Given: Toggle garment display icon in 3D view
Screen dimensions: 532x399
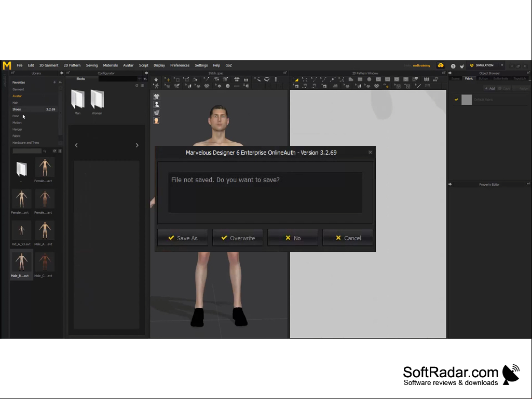Looking at the screenshot, I should pos(156,97).
